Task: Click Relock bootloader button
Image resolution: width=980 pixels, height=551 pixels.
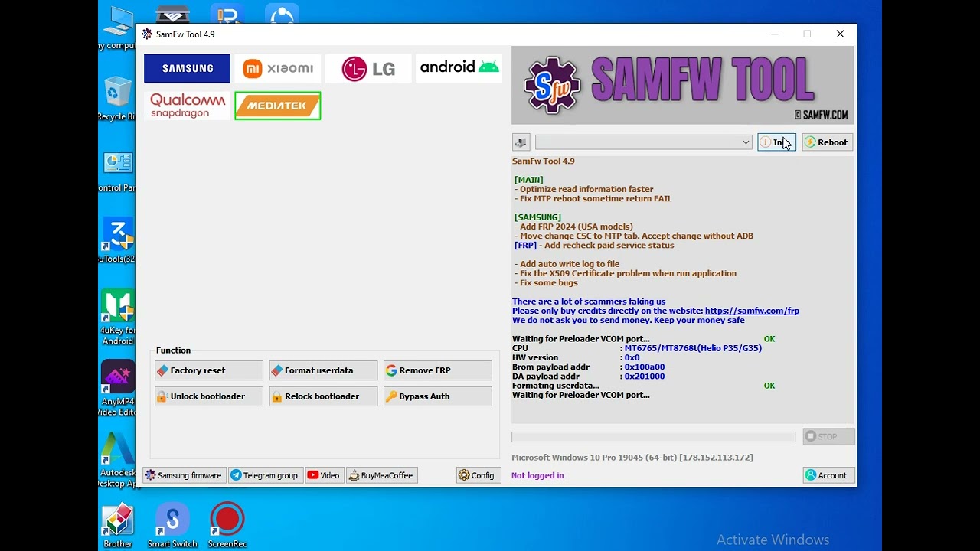Action: (323, 396)
